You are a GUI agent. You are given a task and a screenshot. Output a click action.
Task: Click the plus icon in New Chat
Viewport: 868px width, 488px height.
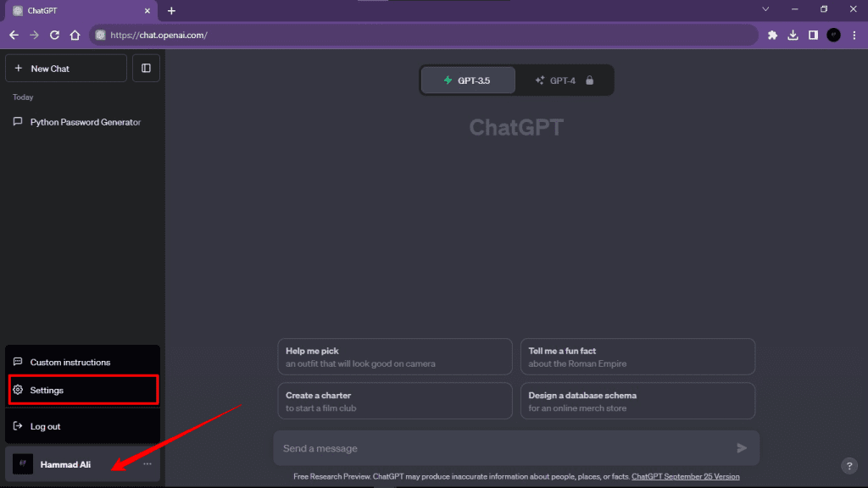click(x=19, y=68)
